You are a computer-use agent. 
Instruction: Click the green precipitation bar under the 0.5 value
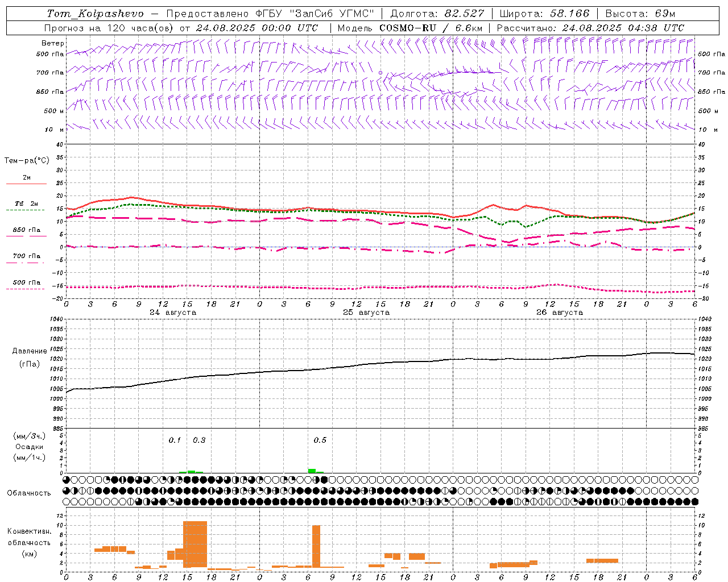tap(312, 471)
